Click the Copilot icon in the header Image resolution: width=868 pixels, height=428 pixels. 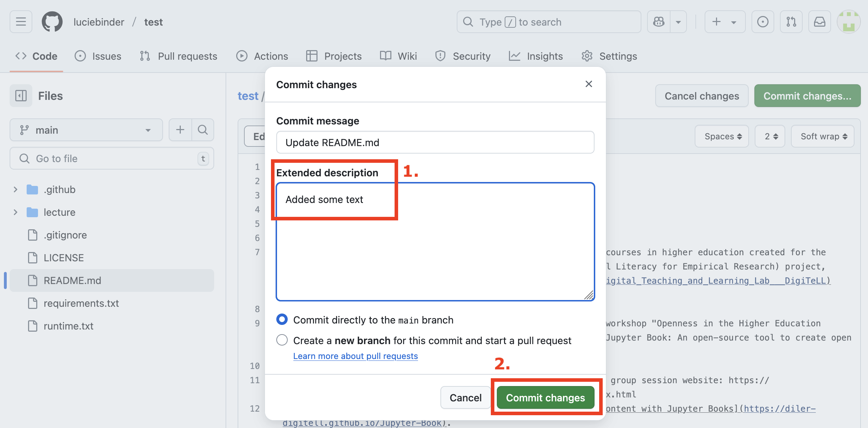(x=659, y=22)
